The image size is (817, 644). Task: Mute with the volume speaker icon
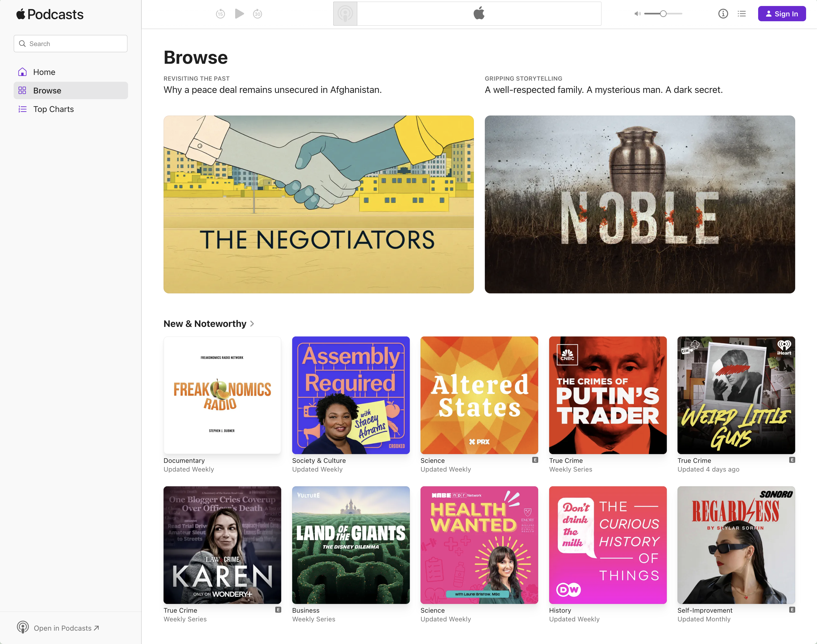click(x=637, y=14)
